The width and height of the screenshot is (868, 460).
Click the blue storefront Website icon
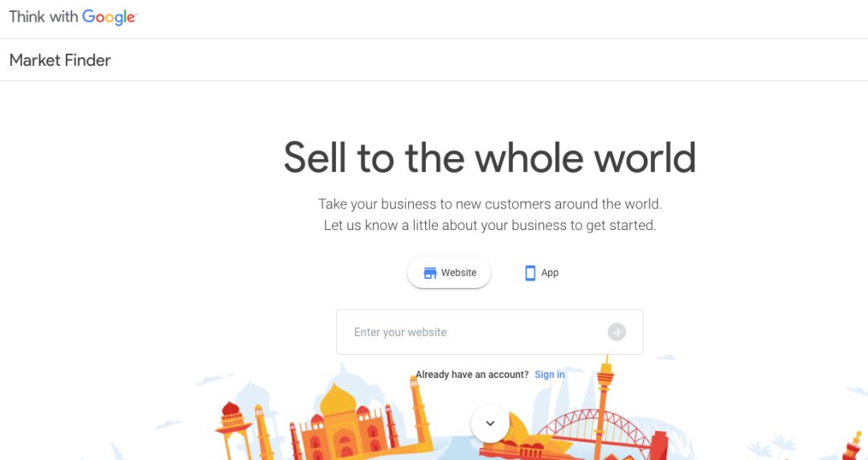[x=430, y=273]
